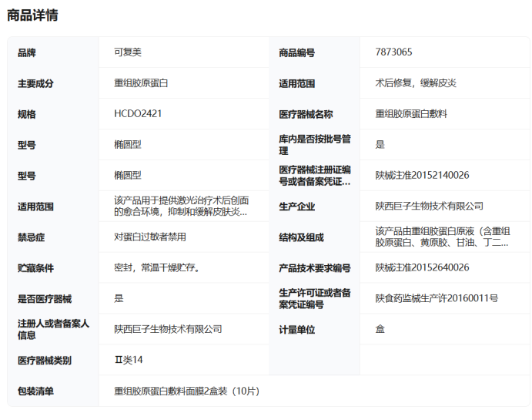Click truncated composition text 该产品由重组胶蛋白原液
Screen dimensions: 532x420
click(x=443, y=237)
